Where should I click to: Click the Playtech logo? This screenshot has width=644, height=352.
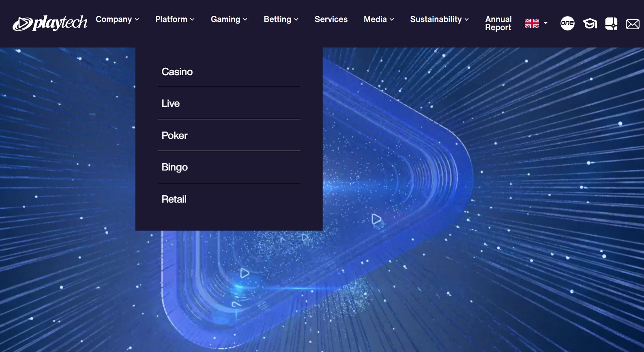(x=50, y=23)
